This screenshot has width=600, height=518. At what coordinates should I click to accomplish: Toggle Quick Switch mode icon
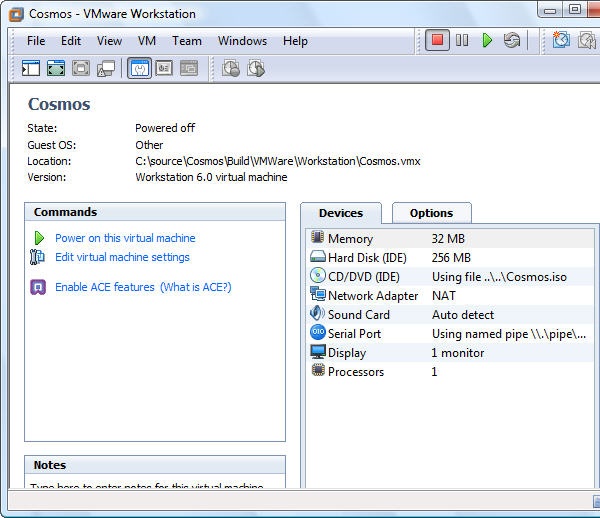[81, 68]
